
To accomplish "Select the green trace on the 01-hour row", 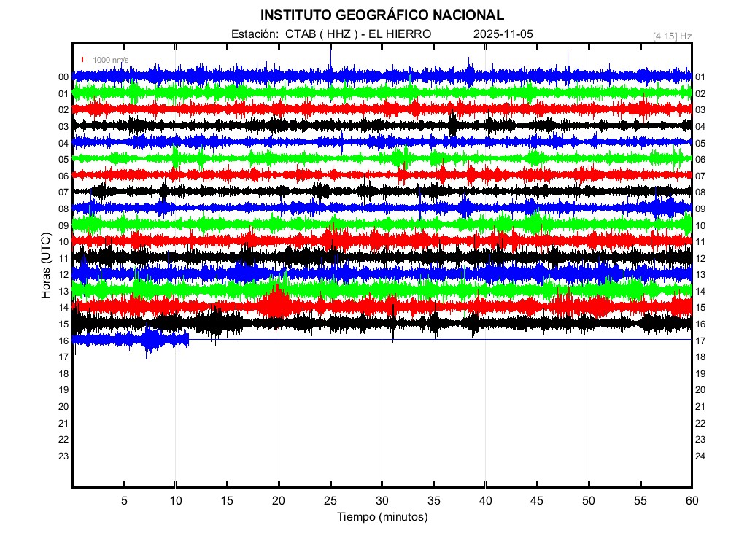I will click(x=365, y=93).
